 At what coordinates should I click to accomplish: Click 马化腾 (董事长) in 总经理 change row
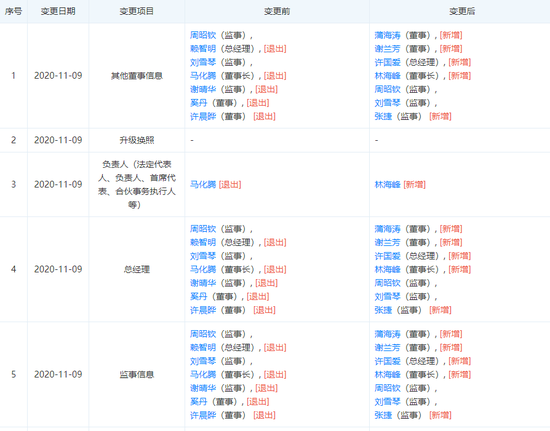[x=203, y=269]
